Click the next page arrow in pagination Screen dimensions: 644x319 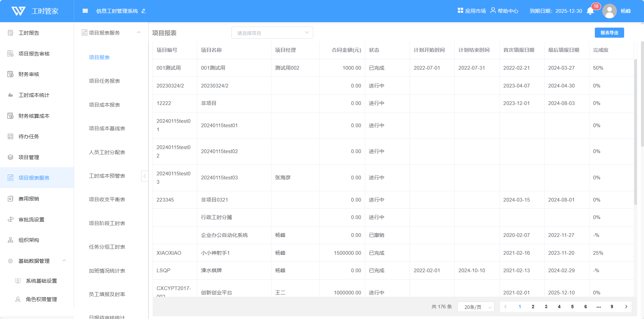[x=626, y=307]
